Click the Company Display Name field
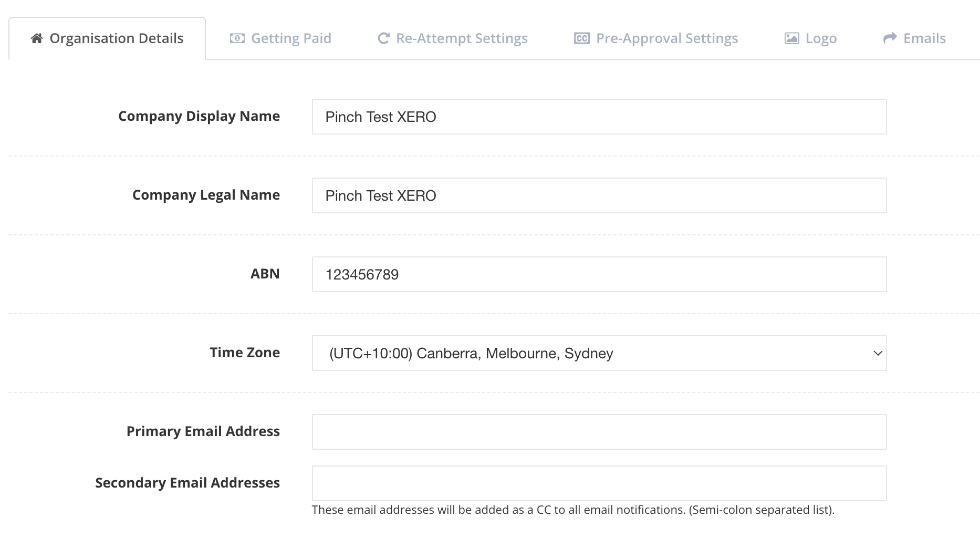980x538 pixels. point(599,117)
